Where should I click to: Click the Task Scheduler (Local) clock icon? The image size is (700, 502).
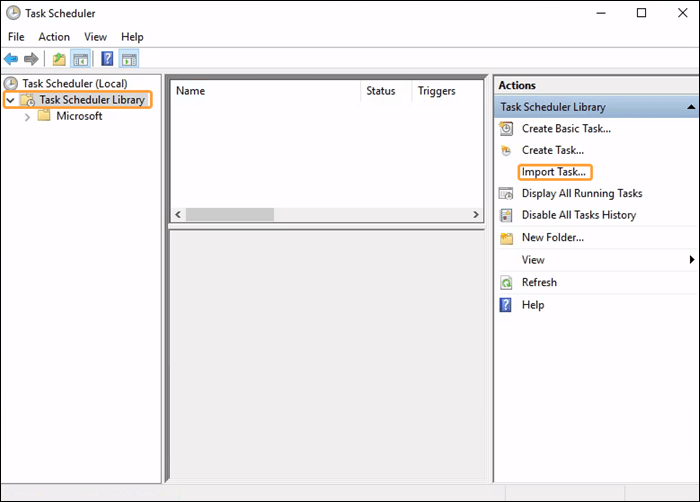pyautogui.click(x=11, y=84)
